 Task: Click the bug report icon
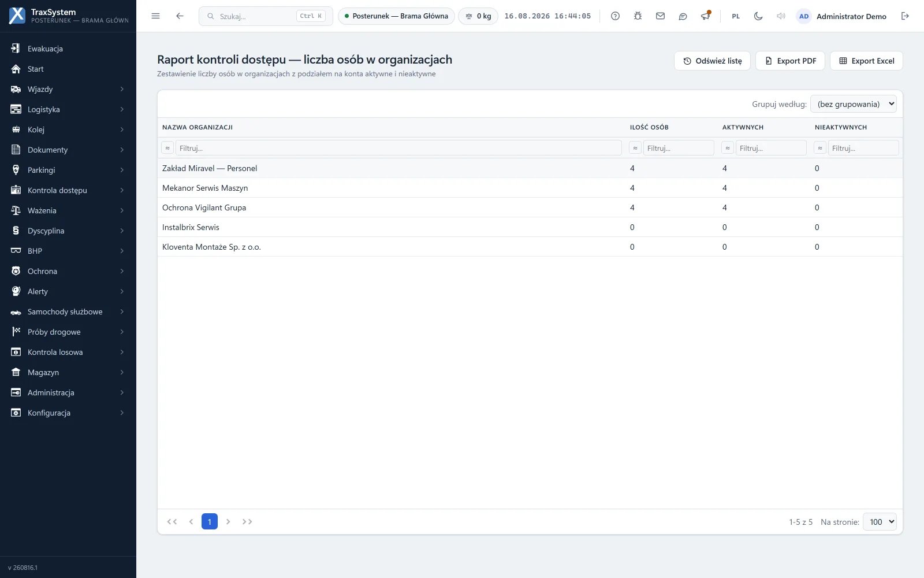point(638,16)
